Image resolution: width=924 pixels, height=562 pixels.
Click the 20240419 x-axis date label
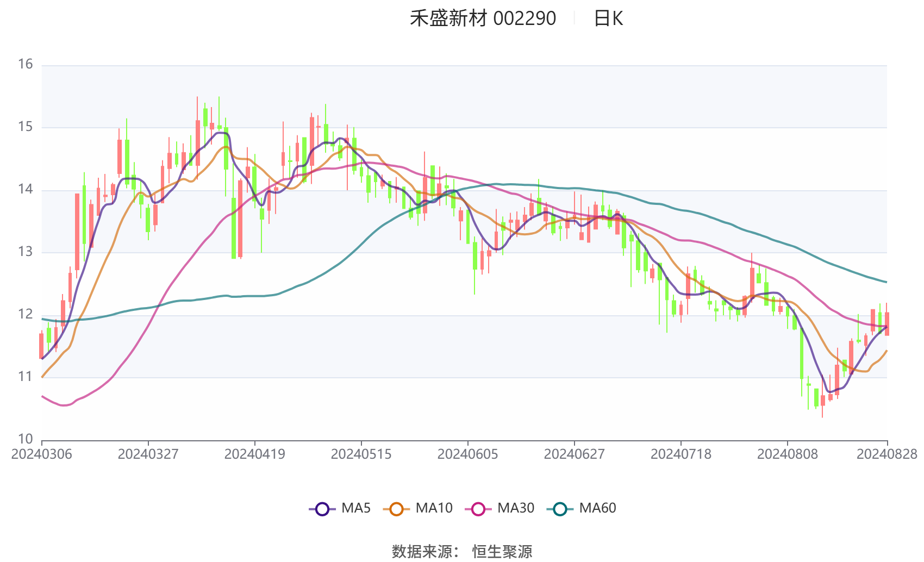[x=255, y=454]
